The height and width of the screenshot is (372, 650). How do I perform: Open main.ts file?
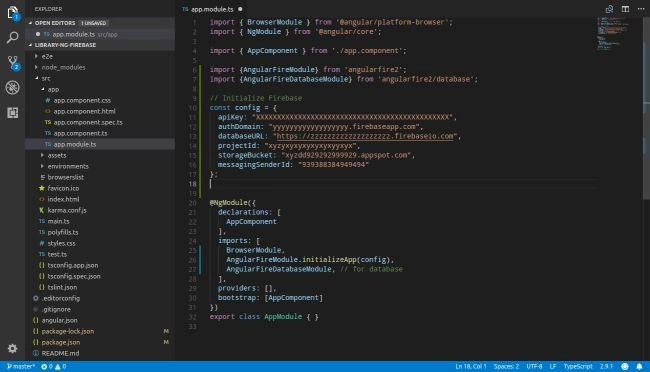click(x=58, y=221)
